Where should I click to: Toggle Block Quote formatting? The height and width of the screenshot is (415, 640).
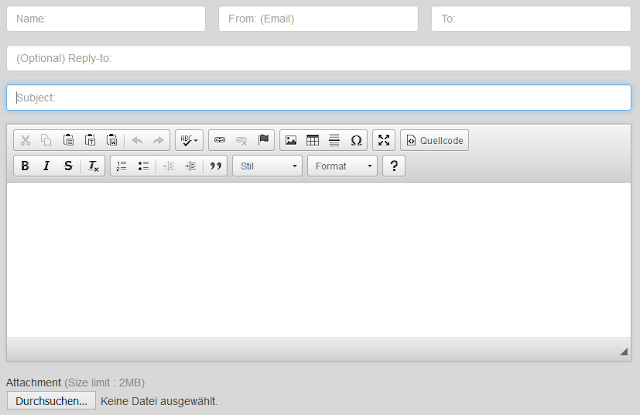[x=216, y=166]
